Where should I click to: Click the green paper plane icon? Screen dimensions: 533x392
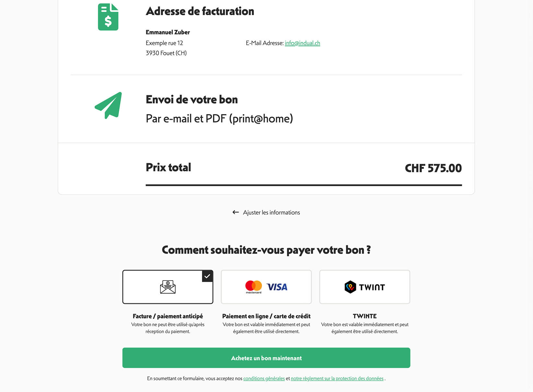pyautogui.click(x=109, y=105)
